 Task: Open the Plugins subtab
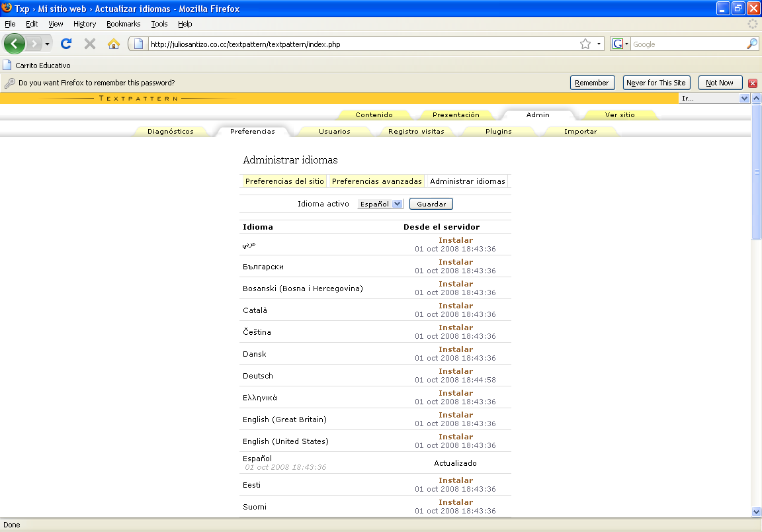498,131
